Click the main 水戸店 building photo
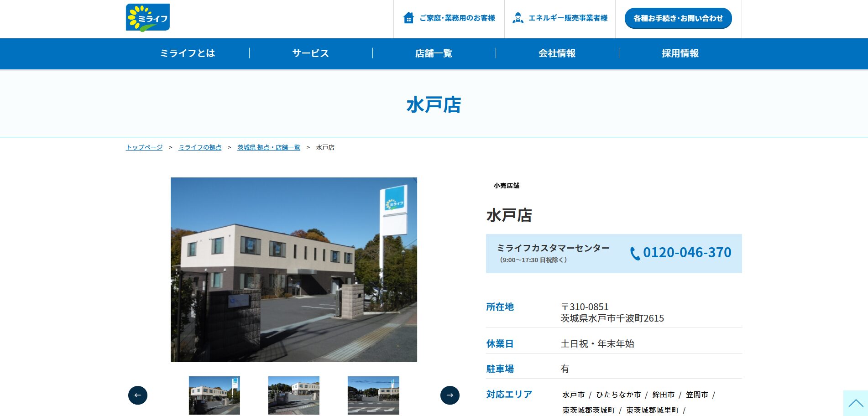Viewport: 868px width, 416px height. click(294, 270)
